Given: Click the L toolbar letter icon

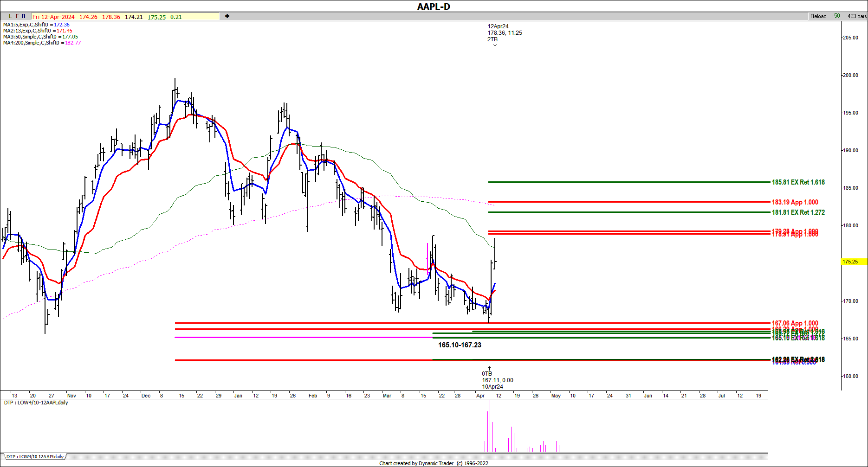Looking at the screenshot, I should pyautogui.click(x=10, y=16).
